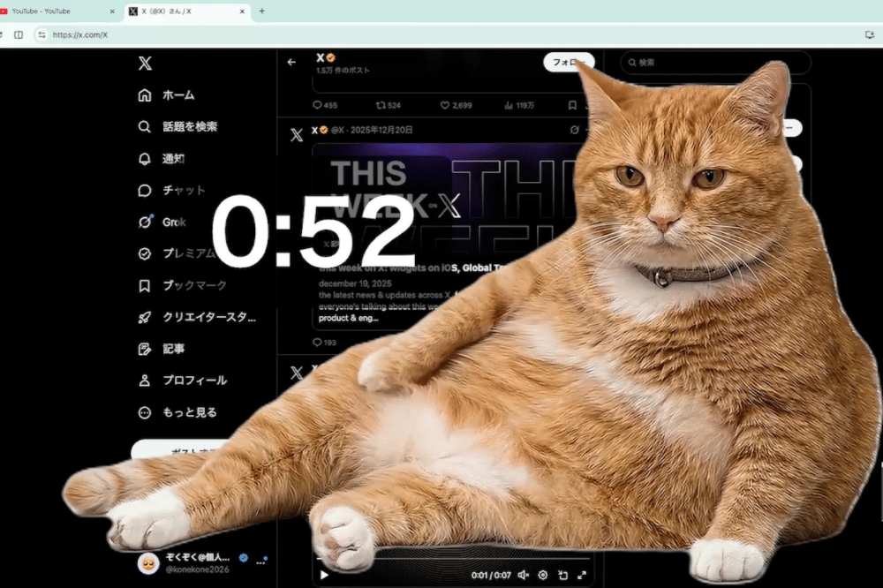Click the Grok icon in the sidebar

click(x=145, y=222)
